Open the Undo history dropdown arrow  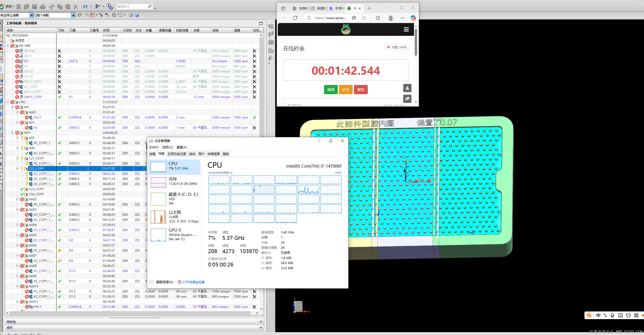pos(91,7)
